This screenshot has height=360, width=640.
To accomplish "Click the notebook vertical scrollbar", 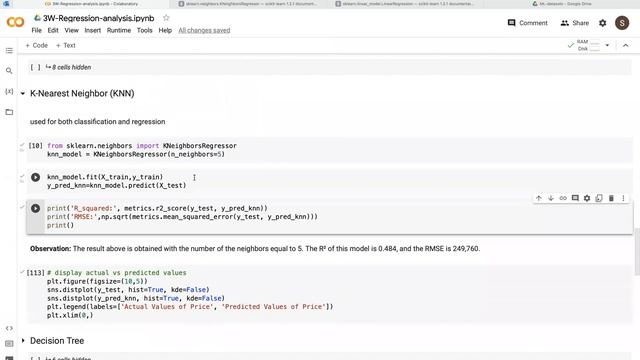I will pos(637,252).
